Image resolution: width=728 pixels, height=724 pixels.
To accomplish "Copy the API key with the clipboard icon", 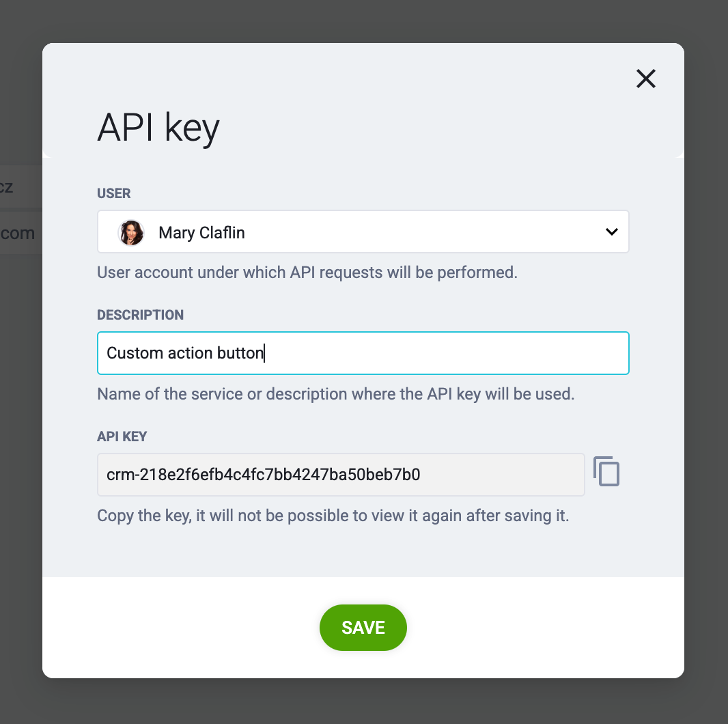I will point(606,471).
